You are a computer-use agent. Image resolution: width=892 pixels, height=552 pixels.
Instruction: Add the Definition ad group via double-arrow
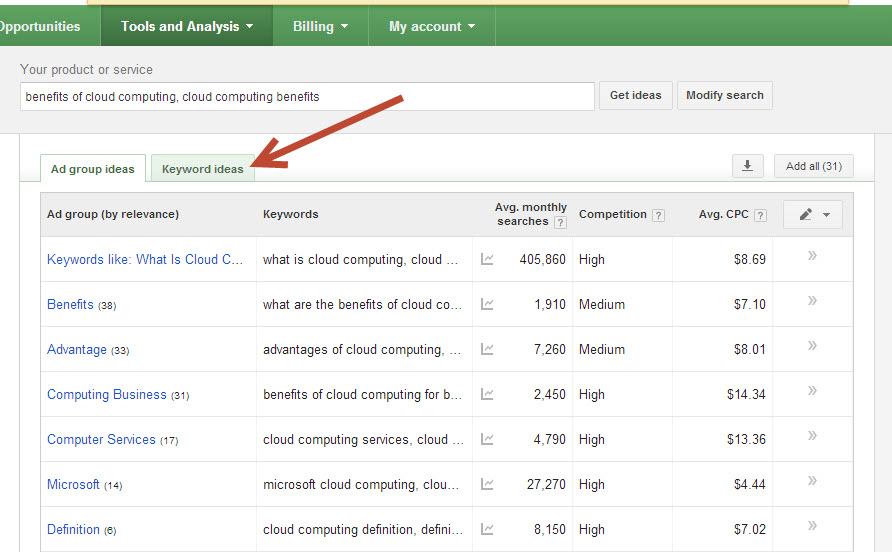click(812, 525)
